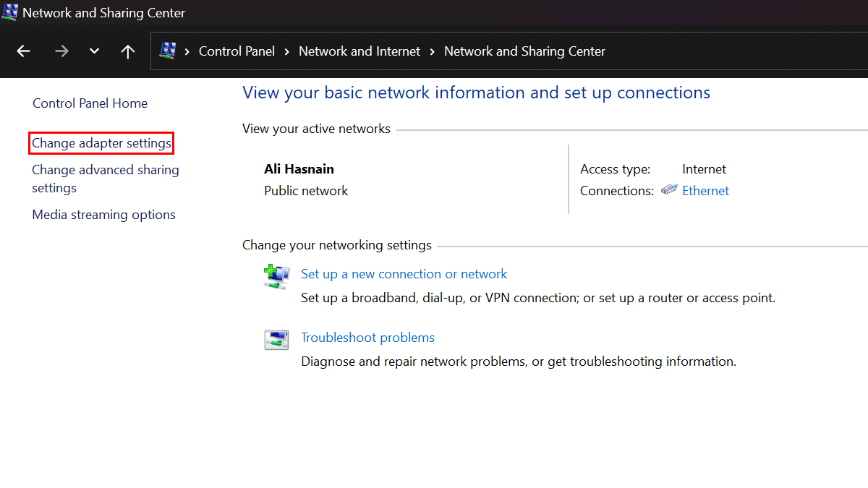
Task: Click the up-one-level arrow
Action: 128,51
